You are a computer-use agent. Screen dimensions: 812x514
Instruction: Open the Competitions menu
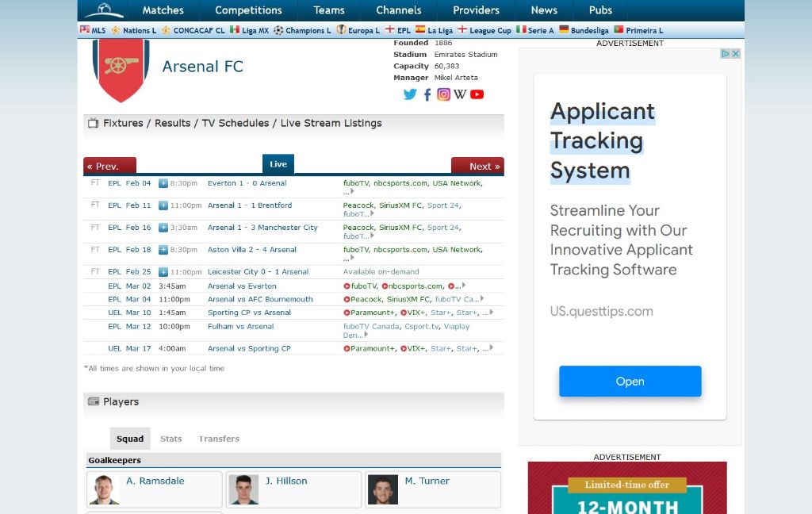pos(248,10)
